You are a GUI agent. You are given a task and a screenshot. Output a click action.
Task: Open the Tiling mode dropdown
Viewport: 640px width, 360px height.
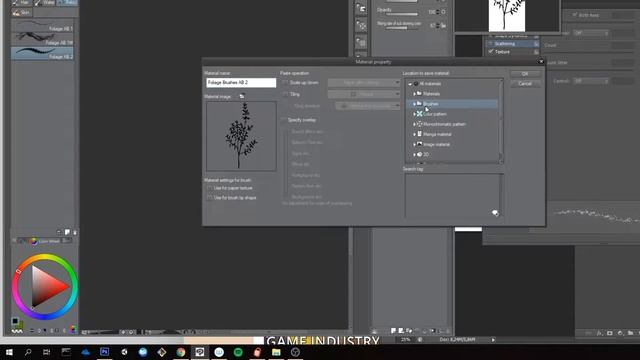coord(364,94)
